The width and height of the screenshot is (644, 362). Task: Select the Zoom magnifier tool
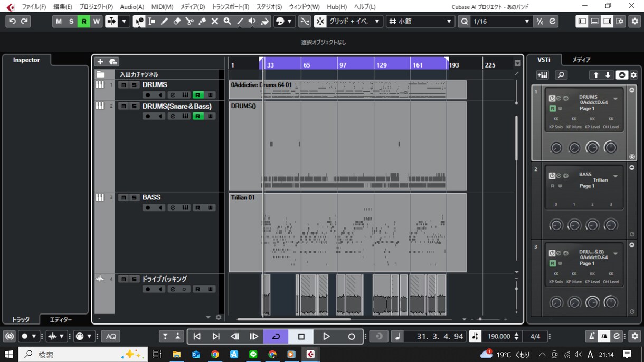pyautogui.click(x=228, y=21)
